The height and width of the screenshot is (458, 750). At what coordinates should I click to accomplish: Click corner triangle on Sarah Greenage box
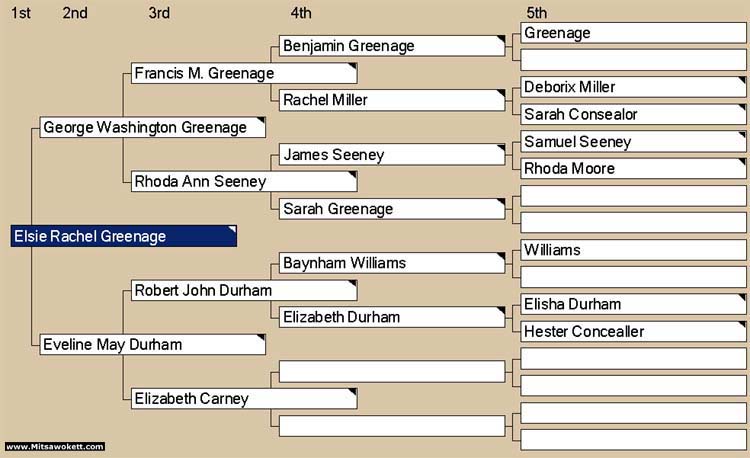[501, 201]
